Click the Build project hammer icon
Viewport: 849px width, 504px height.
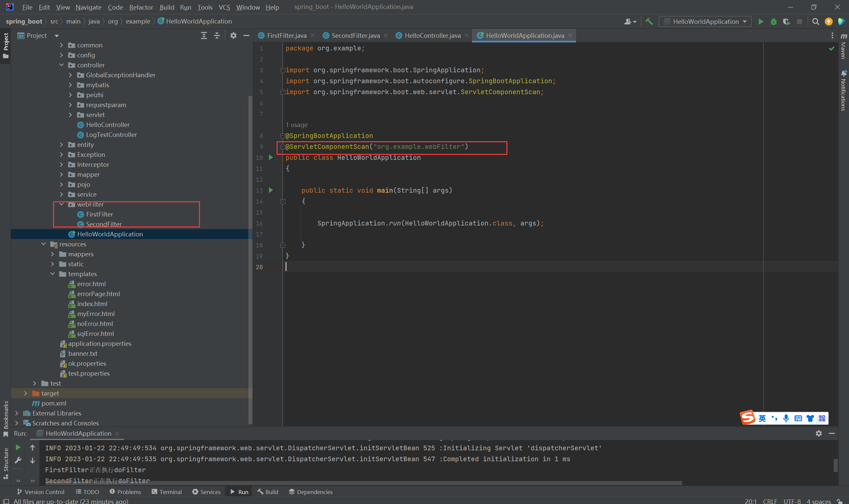pos(649,22)
